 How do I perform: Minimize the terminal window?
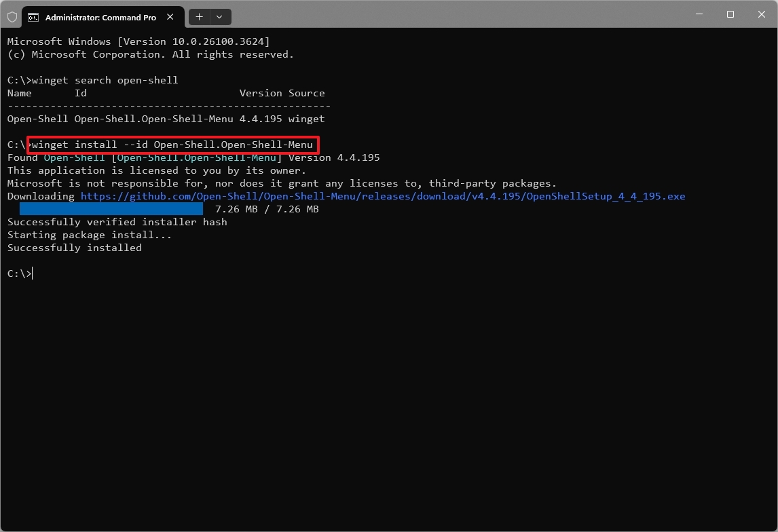tap(699, 14)
